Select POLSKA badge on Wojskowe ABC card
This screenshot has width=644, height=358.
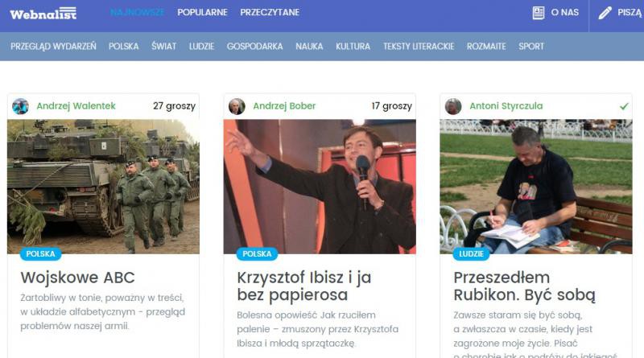41,253
